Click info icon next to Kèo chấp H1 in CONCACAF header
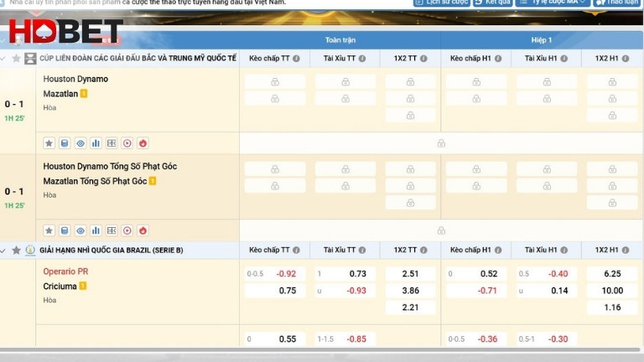This screenshot has width=644, height=362. tap(498, 59)
